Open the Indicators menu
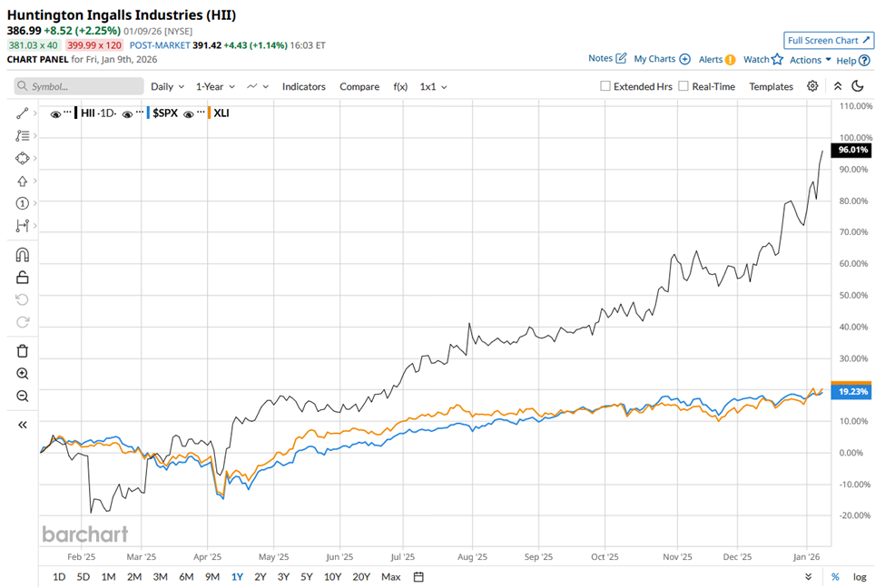Viewport: 885px width, 588px height. [x=303, y=86]
